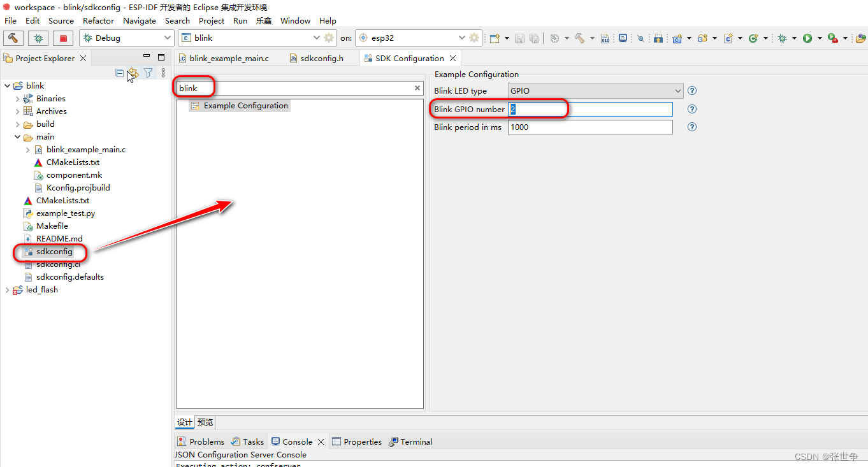This screenshot has width=868, height=467.
Task: Close the SDK Configuration tab
Action: pyautogui.click(x=453, y=58)
